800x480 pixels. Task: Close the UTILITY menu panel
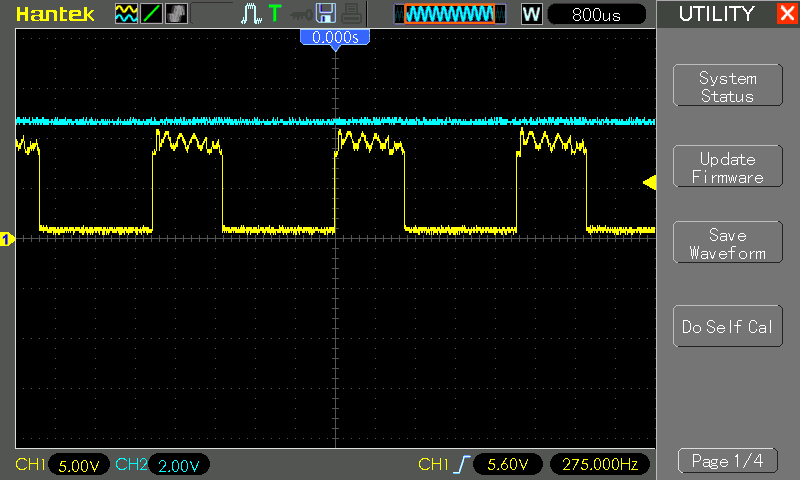(786, 14)
